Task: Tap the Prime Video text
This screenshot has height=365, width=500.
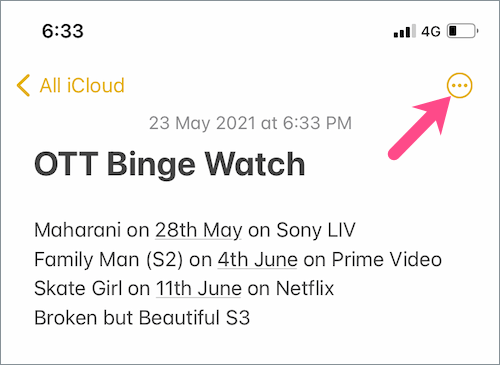Action: [x=387, y=260]
